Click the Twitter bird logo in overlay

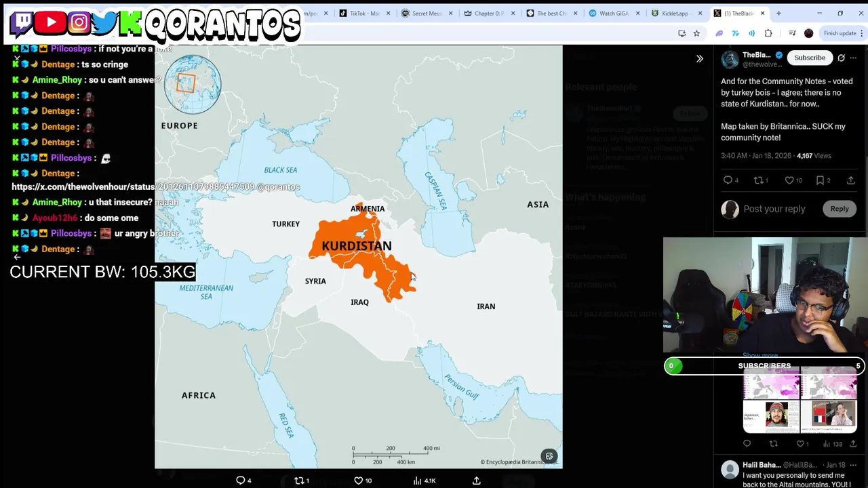tap(104, 23)
